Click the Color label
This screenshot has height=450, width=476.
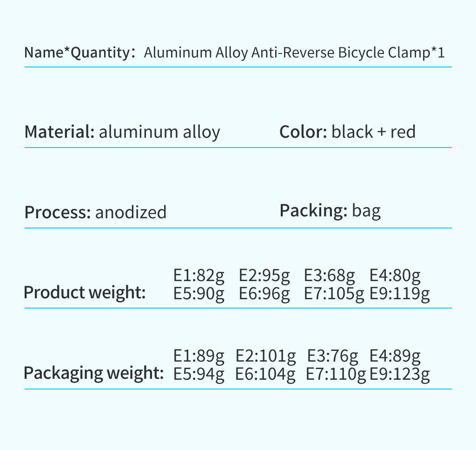[303, 132]
